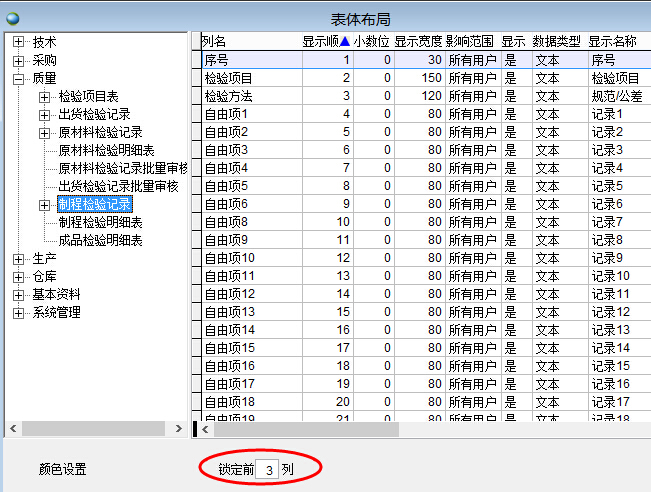Click the 锁定前 columns number field
This screenshot has width=651, height=492.
(x=266, y=468)
